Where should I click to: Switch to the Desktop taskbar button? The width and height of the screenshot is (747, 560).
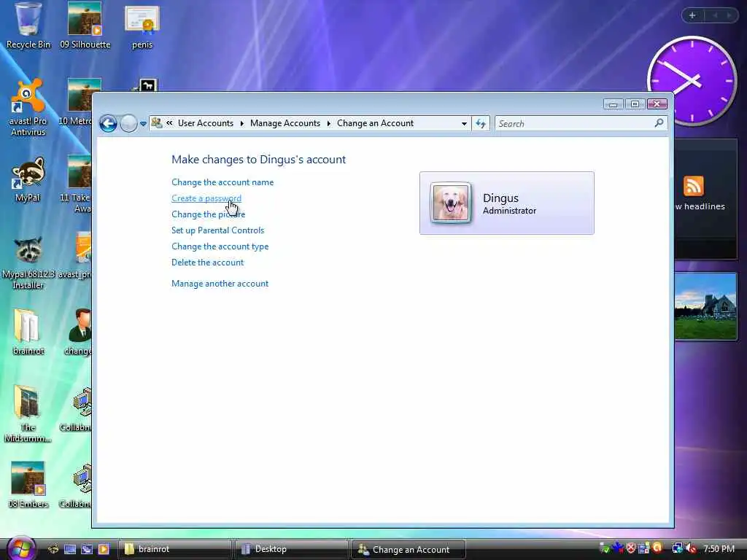292,549
